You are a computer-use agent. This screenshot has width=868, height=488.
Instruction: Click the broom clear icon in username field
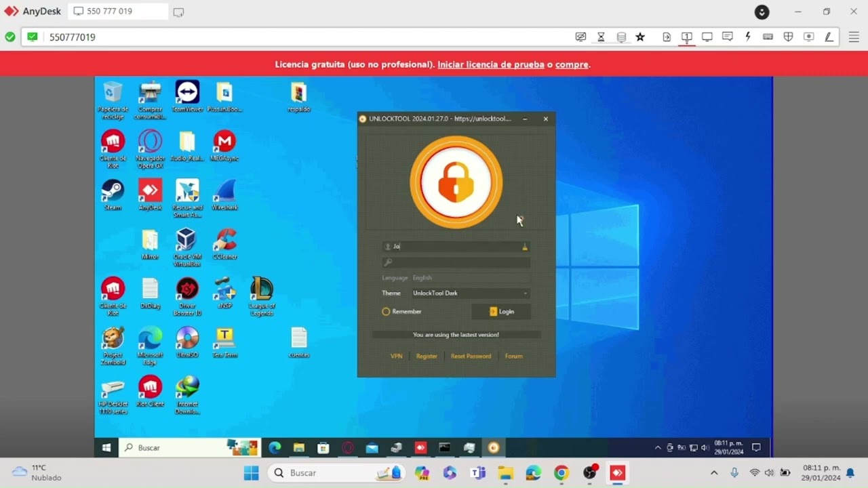(524, 247)
